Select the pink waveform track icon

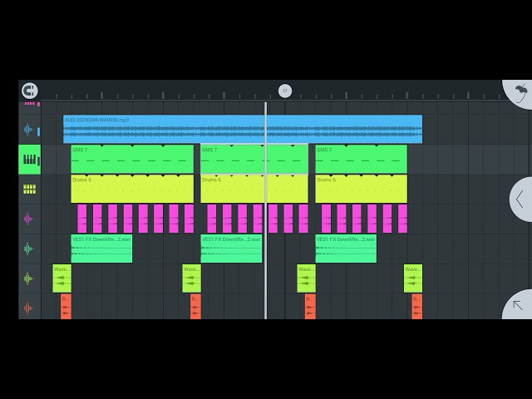tap(29, 219)
